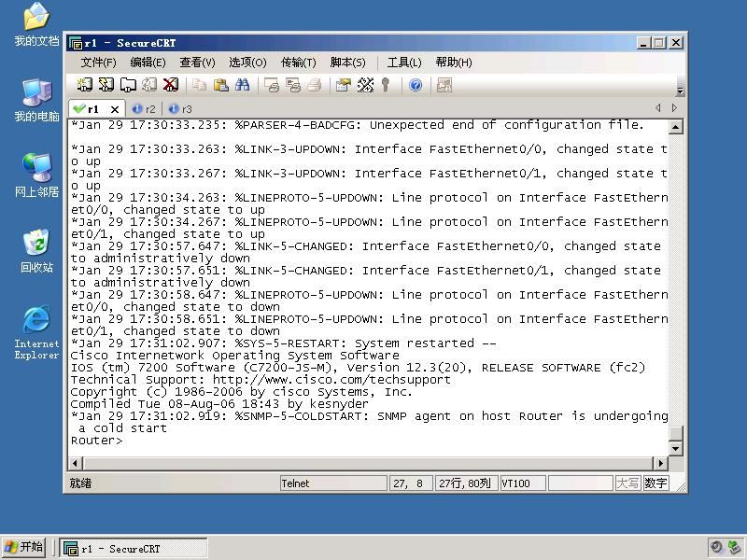Click the Copy toolbar icon
Viewport: 747px width, 560px height.
point(199,85)
